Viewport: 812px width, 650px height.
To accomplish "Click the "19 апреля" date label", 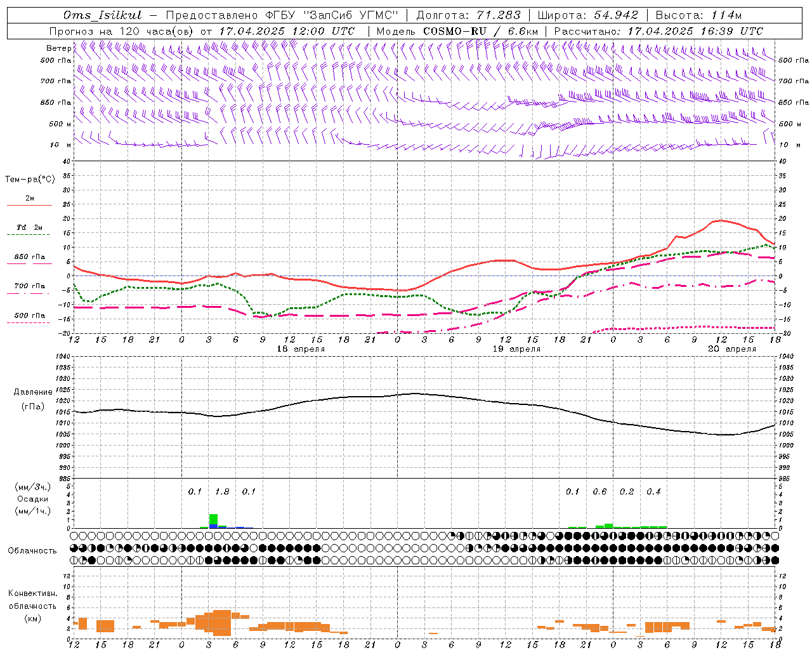I will click(517, 349).
